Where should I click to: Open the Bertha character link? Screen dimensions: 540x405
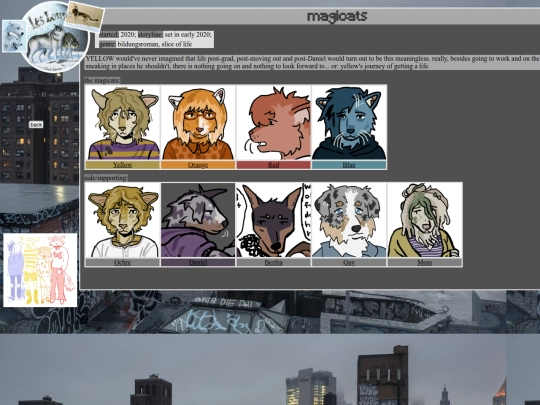[273, 262]
